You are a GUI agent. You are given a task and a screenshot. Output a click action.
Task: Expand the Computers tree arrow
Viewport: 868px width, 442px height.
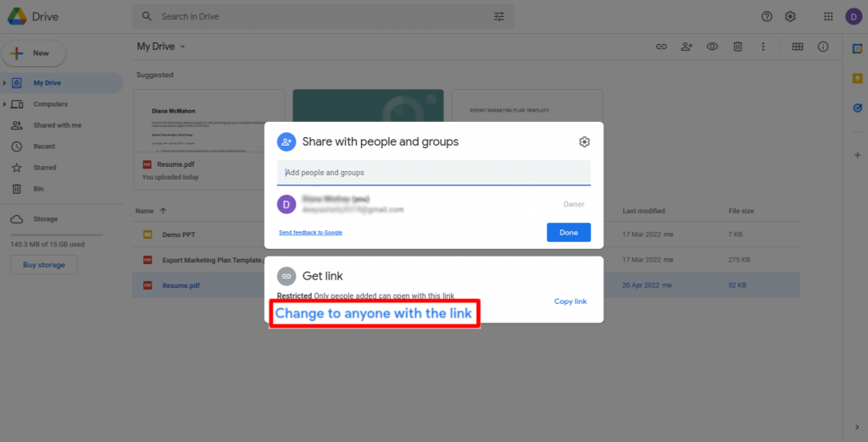[5, 104]
